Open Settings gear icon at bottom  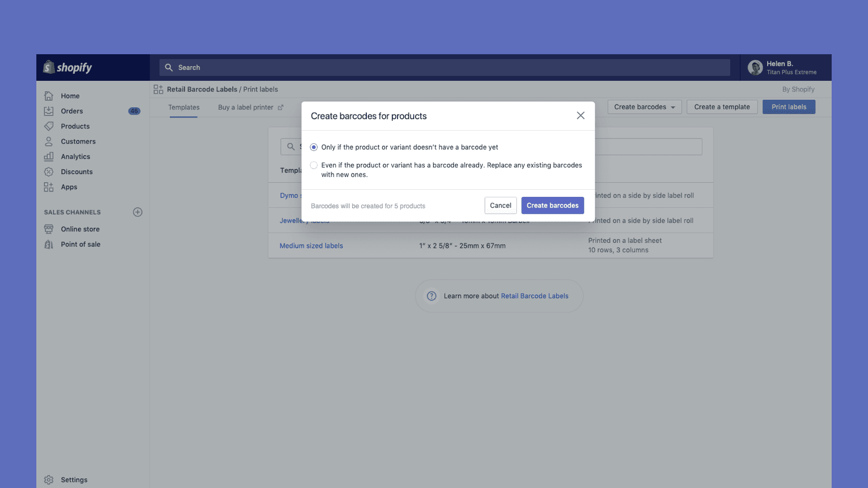[x=49, y=480]
